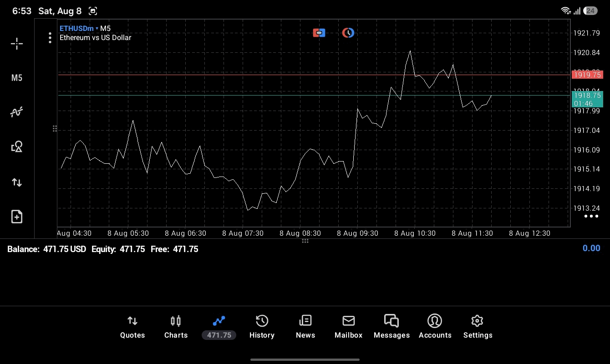Tap the Sat, Aug 8 date text
610x364 pixels.
[60, 11]
